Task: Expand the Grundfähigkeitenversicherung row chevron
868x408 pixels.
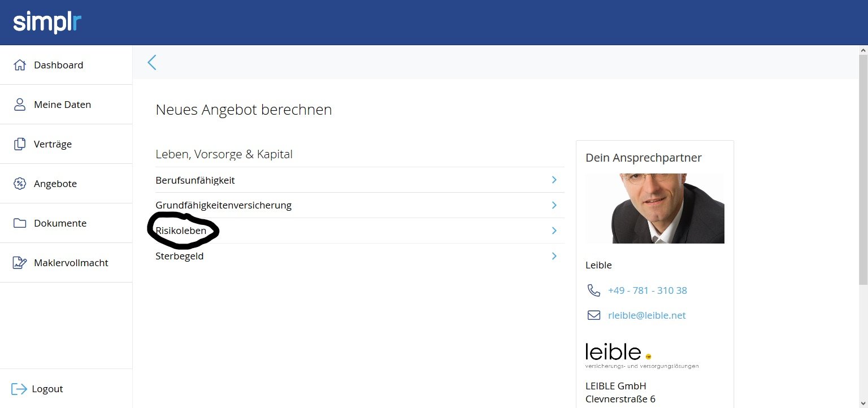Action: click(x=554, y=205)
